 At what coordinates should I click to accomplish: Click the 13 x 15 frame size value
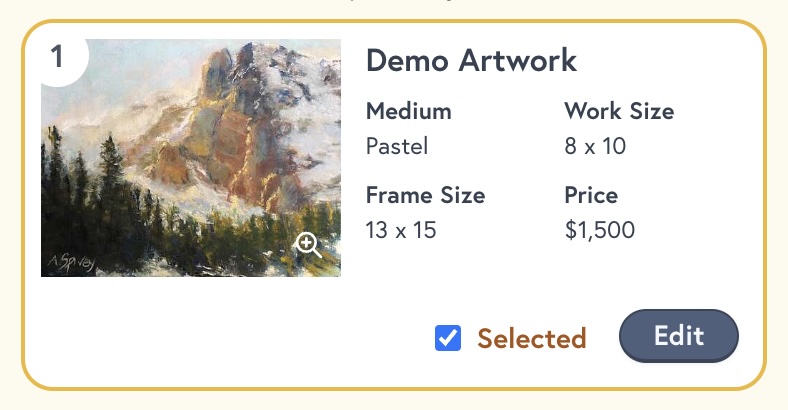click(x=401, y=230)
